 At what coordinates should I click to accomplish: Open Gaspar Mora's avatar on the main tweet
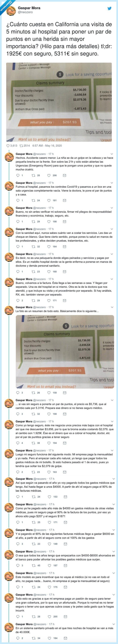[10, 10]
